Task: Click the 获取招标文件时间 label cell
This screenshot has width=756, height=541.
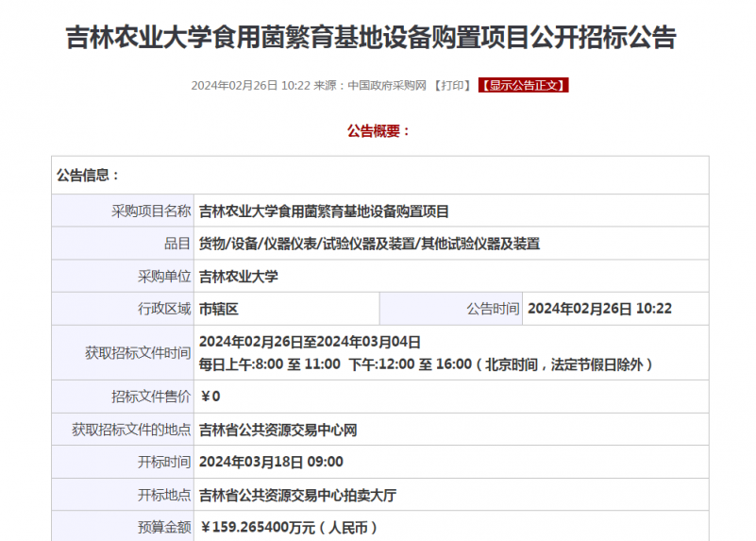Action: [123, 353]
